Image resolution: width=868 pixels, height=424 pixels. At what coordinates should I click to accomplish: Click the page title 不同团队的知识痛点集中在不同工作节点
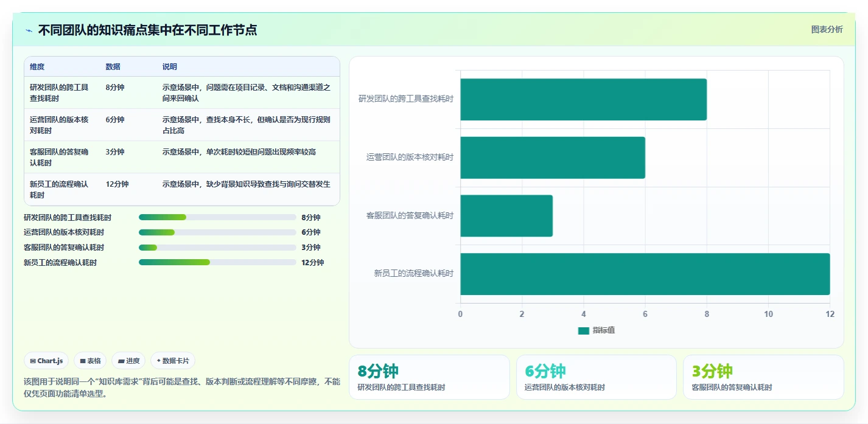[147, 30]
